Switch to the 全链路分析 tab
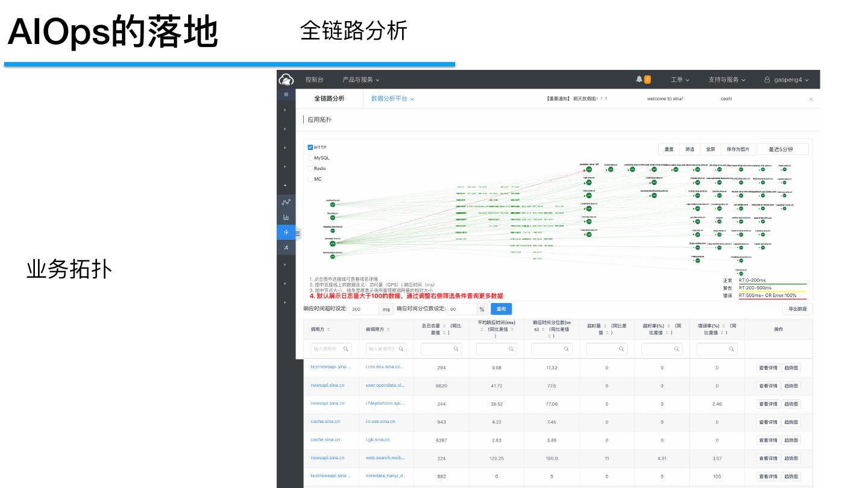This screenshot has height=488, width=868. (x=329, y=99)
